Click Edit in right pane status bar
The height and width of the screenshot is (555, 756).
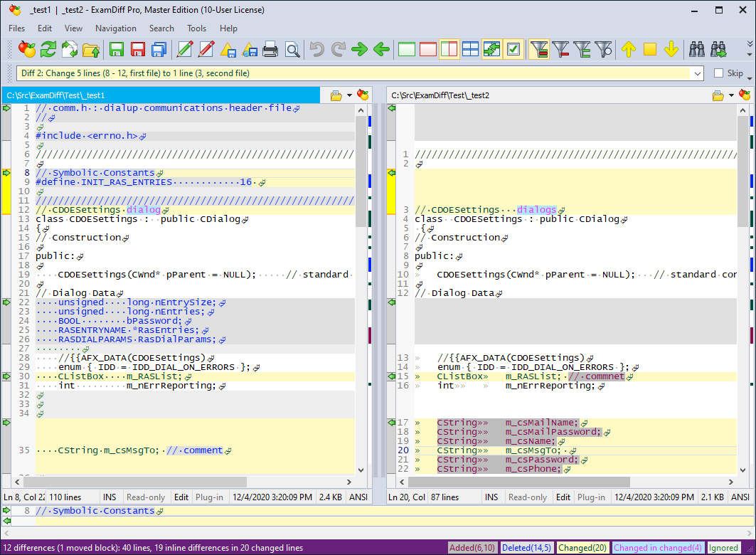coord(563,497)
